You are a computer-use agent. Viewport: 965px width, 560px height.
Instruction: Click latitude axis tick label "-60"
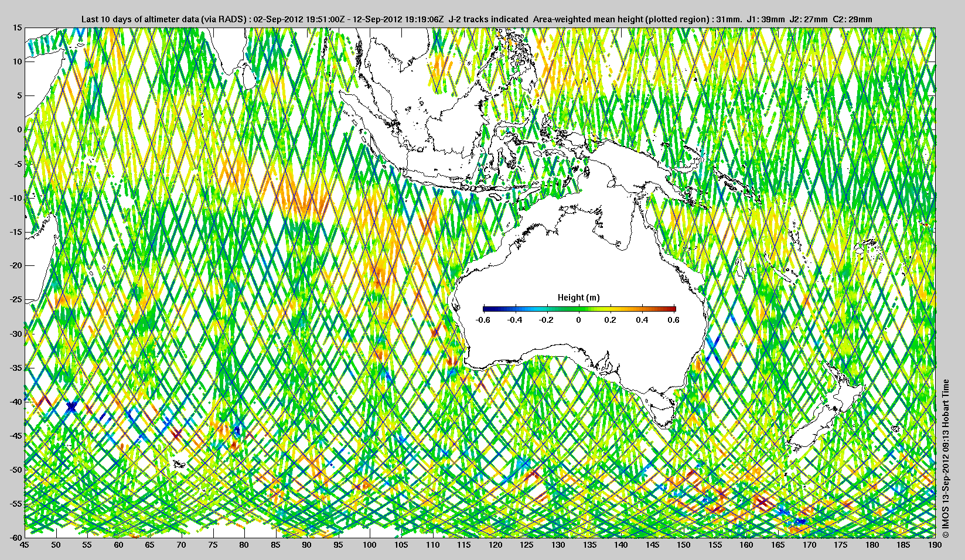pyautogui.click(x=16, y=538)
